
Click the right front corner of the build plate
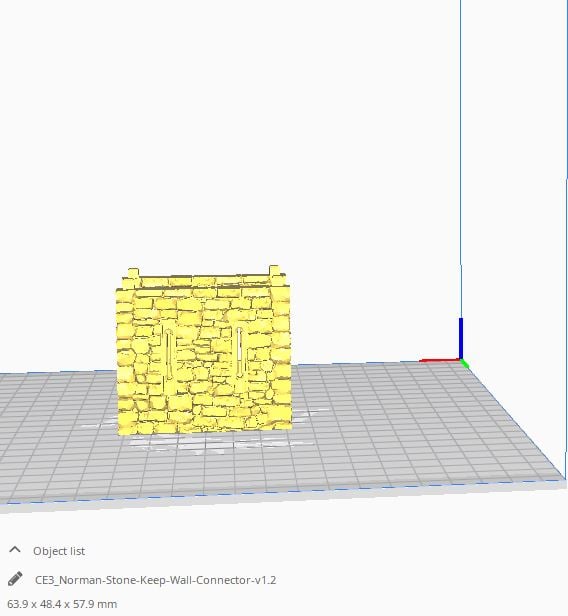pos(563,477)
